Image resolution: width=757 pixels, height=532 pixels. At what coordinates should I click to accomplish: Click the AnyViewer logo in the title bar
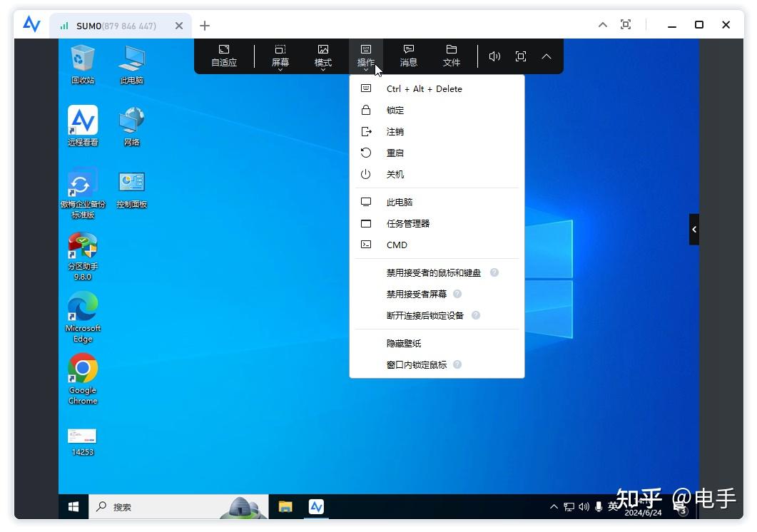(31, 24)
